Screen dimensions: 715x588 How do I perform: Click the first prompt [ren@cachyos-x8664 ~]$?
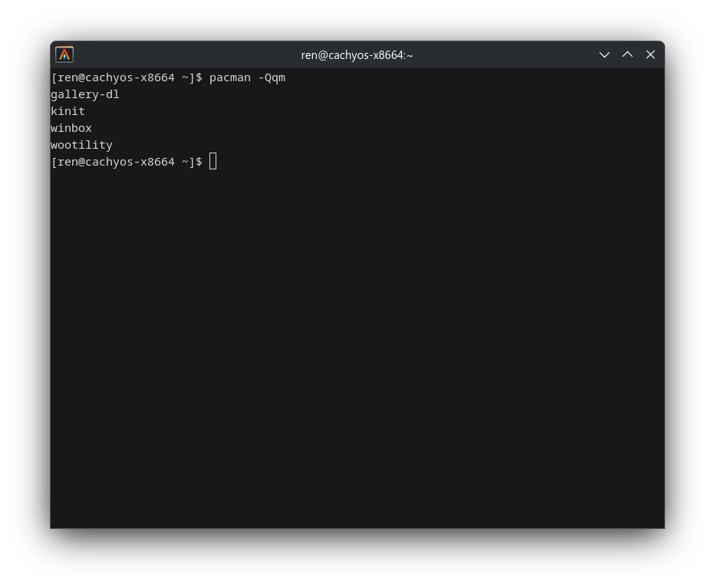(127, 77)
